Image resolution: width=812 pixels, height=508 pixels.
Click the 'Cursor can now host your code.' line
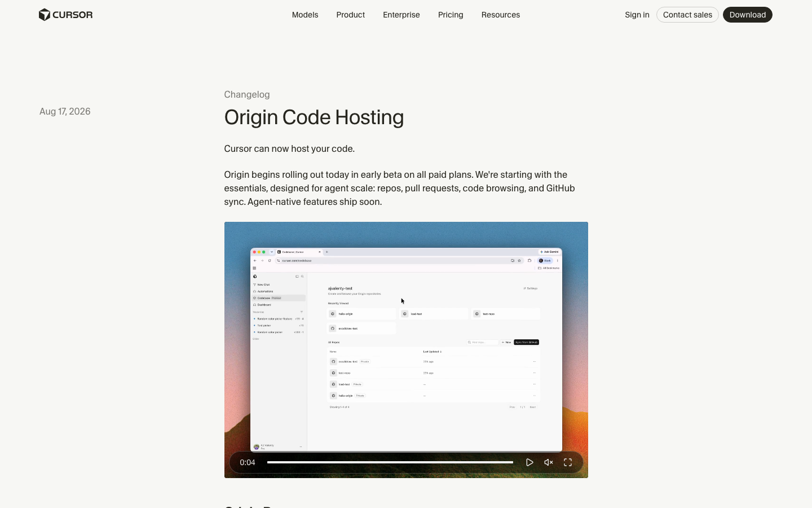289,148
